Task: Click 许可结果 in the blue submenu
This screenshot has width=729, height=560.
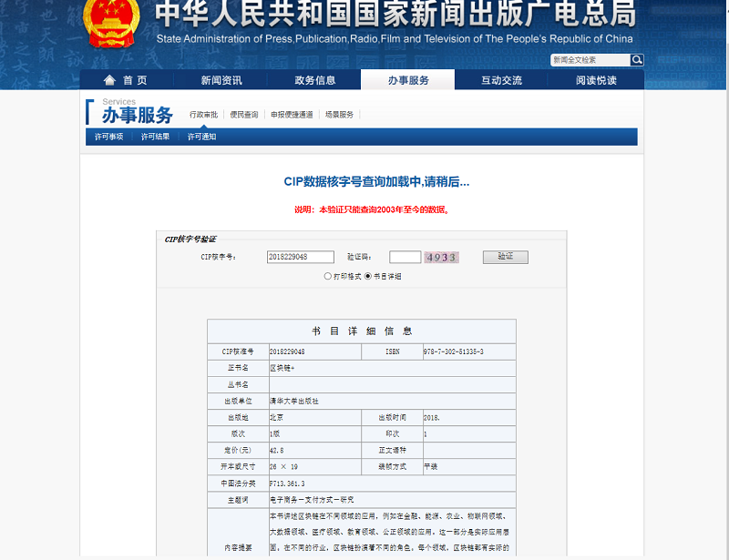Action: click(155, 137)
